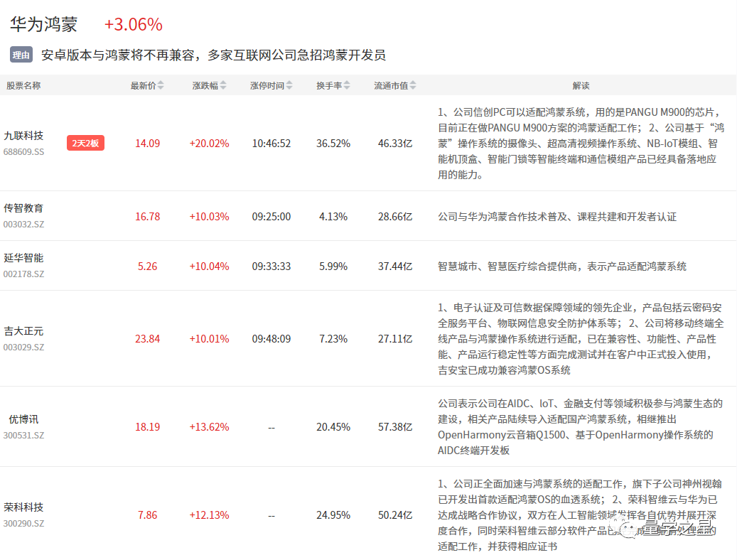Image resolution: width=737 pixels, height=560 pixels.
Task: Click price 5.26 for 延华智能
Action: 148,266
